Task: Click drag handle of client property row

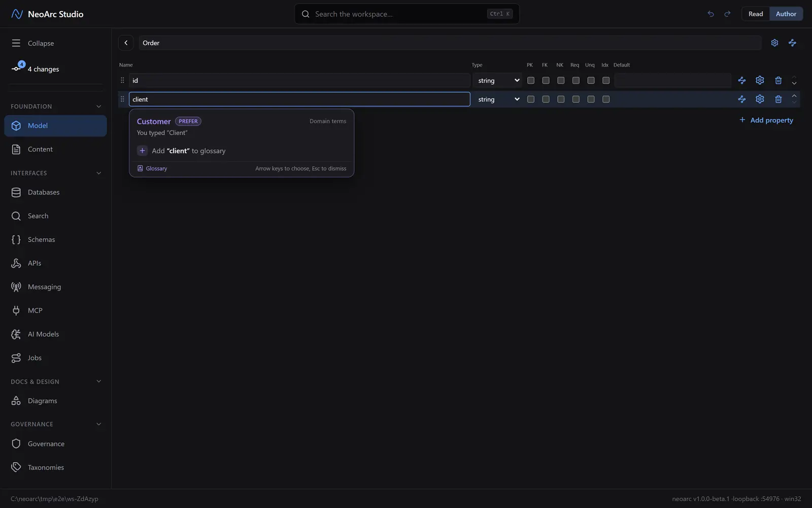Action: coord(122,99)
